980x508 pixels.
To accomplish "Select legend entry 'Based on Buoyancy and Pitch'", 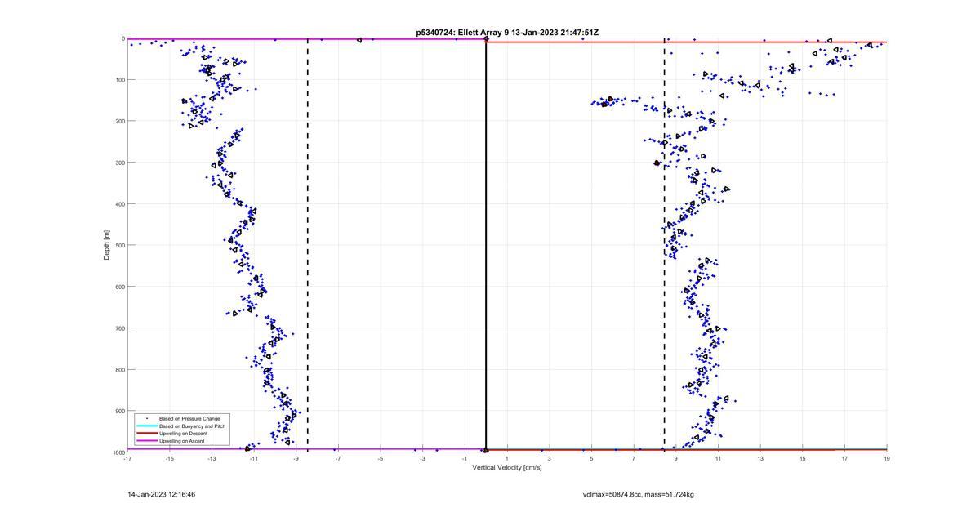I will [x=192, y=426].
